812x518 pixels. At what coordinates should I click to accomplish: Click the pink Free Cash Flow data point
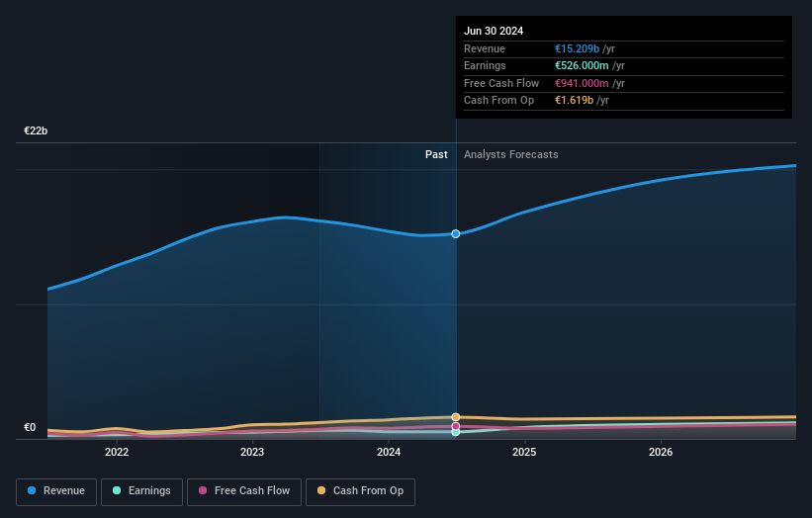456,426
